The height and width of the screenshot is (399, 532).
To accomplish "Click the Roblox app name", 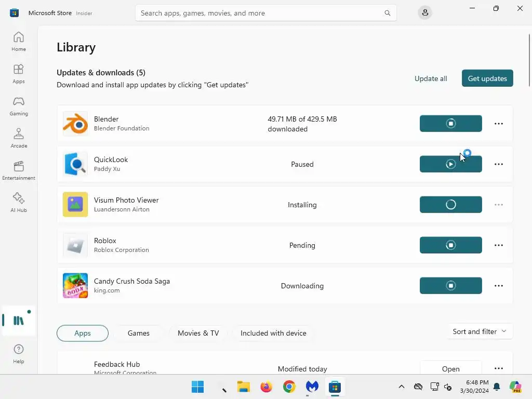I will (x=105, y=241).
